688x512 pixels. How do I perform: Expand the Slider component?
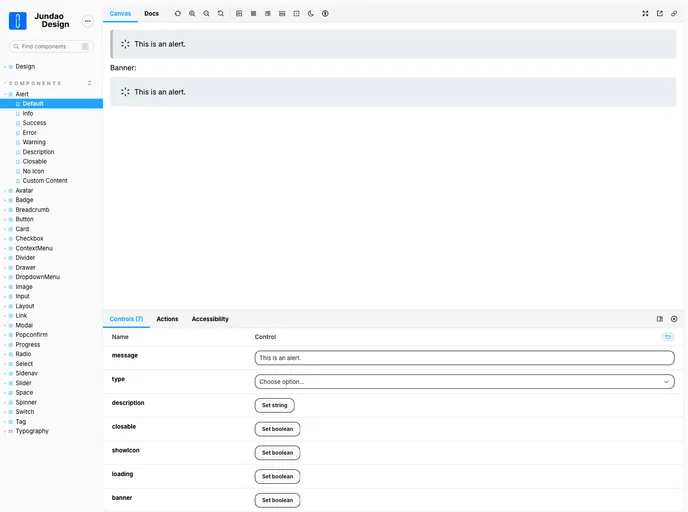point(23,383)
